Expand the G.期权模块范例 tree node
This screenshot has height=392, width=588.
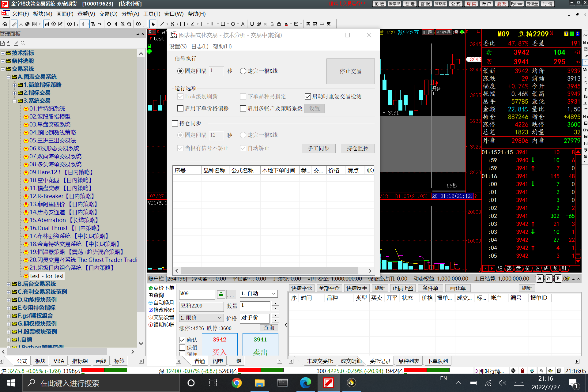tap(9, 324)
